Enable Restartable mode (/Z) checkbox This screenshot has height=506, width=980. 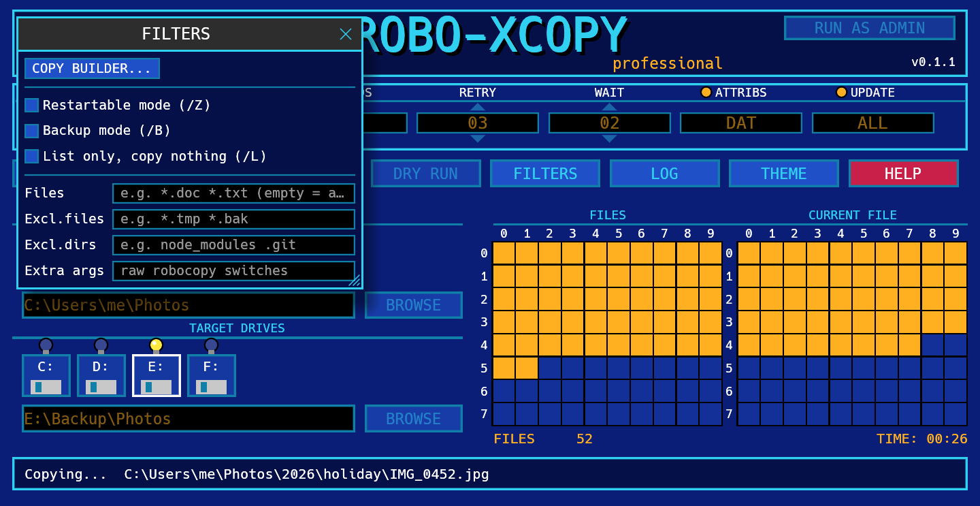tap(32, 105)
